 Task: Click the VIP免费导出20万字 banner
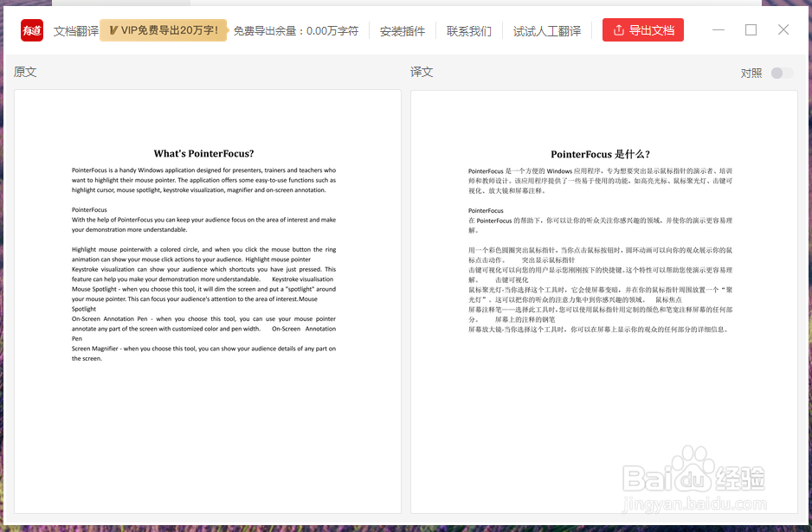coord(163,30)
